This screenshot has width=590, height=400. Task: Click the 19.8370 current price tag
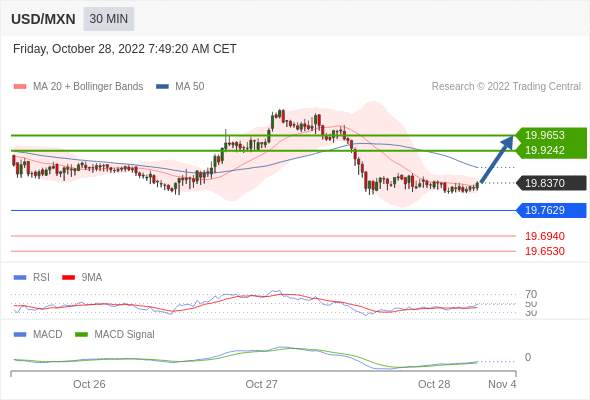click(551, 183)
